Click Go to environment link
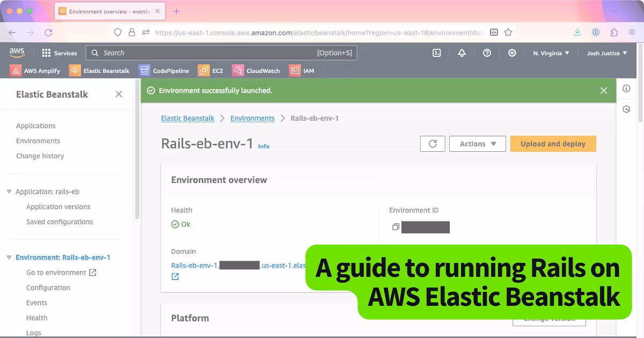 61,273
